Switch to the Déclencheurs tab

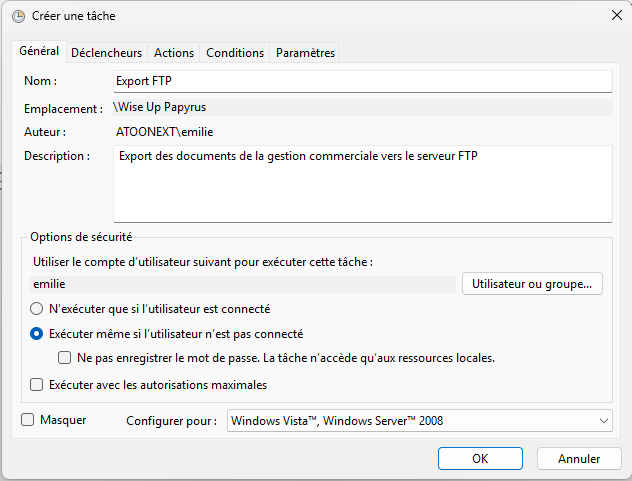pos(107,53)
